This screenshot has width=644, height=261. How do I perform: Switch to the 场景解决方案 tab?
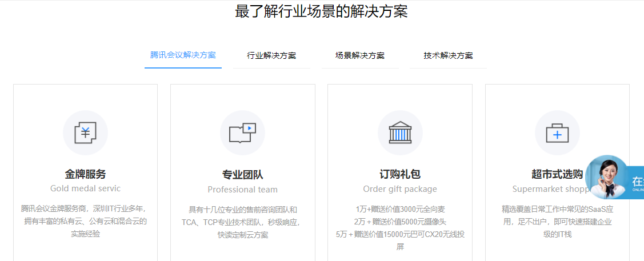pos(360,56)
